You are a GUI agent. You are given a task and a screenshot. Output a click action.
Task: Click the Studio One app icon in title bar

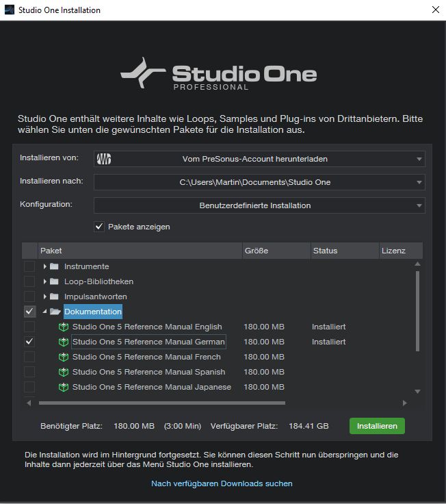pos(10,10)
